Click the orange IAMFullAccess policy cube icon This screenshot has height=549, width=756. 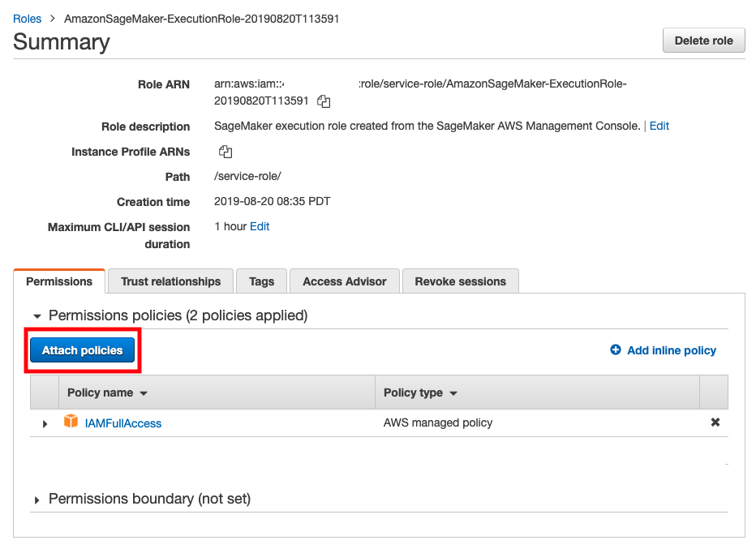tap(71, 421)
